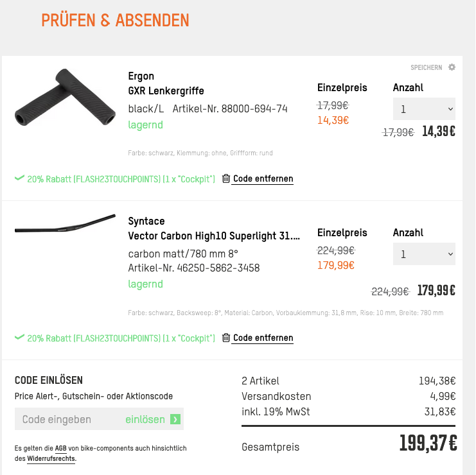Click green arrow icon beside einlösen
The image size is (476, 475).
(x=175, y=420)
